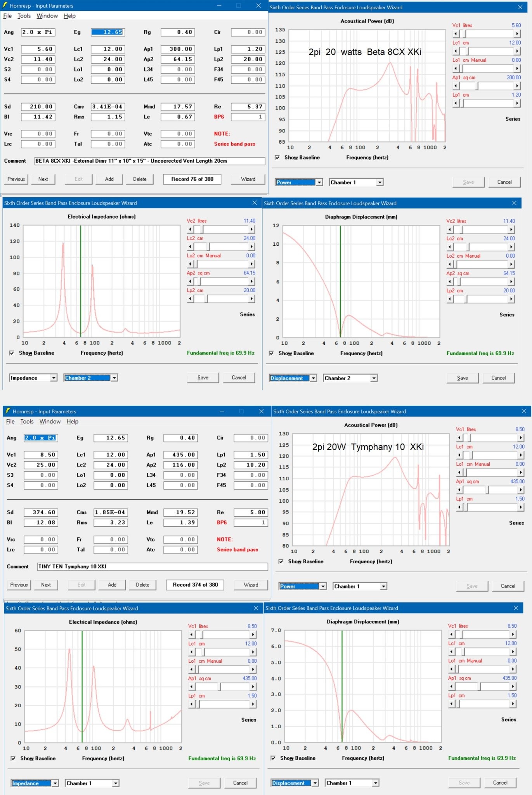Click Lp2 slider left arrow in upper Electrical Impedance wizard
Image resolution: width=532 pixels, height=795 pixels.
[190, 299]
